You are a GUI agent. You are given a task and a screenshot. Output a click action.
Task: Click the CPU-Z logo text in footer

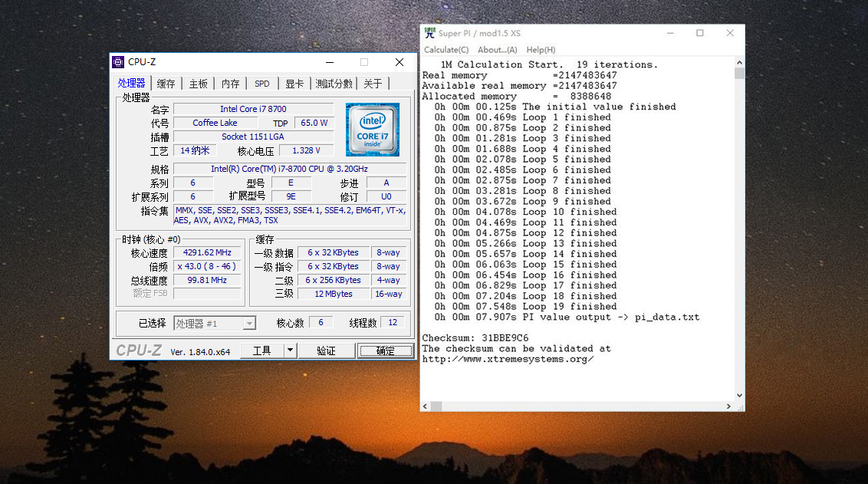(139, 351)
